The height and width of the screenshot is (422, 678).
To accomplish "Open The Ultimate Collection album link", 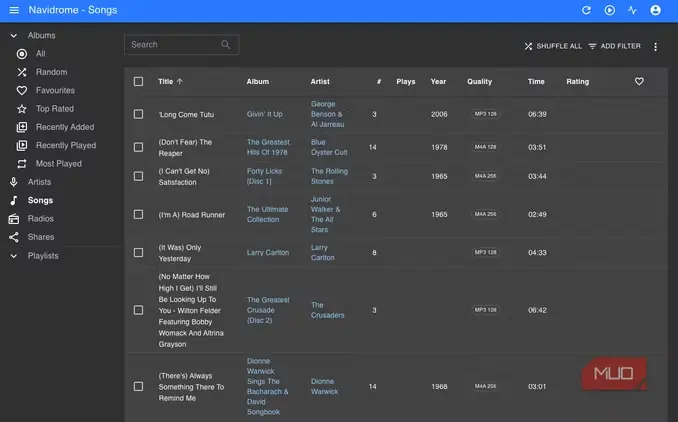I will coord(267,214).
